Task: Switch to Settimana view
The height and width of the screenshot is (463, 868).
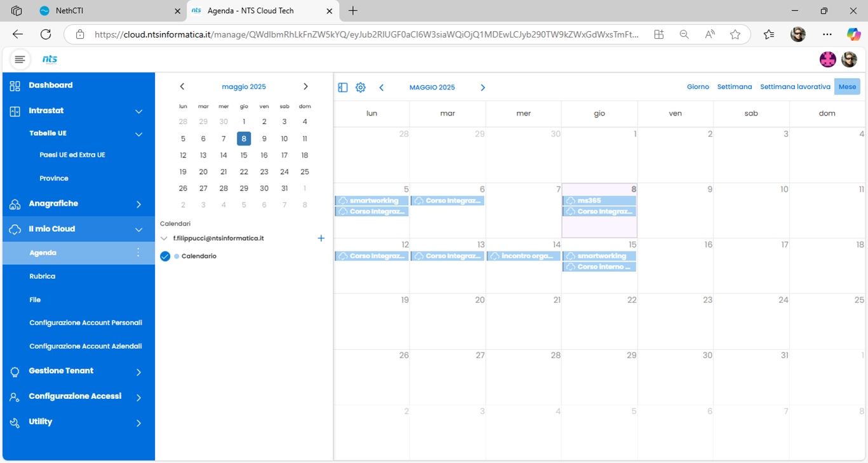Action: (735, 87)
